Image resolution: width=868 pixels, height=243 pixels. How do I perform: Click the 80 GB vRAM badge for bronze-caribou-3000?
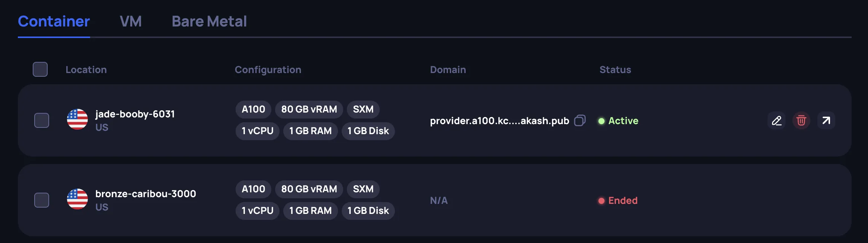(x=309, y=189)
